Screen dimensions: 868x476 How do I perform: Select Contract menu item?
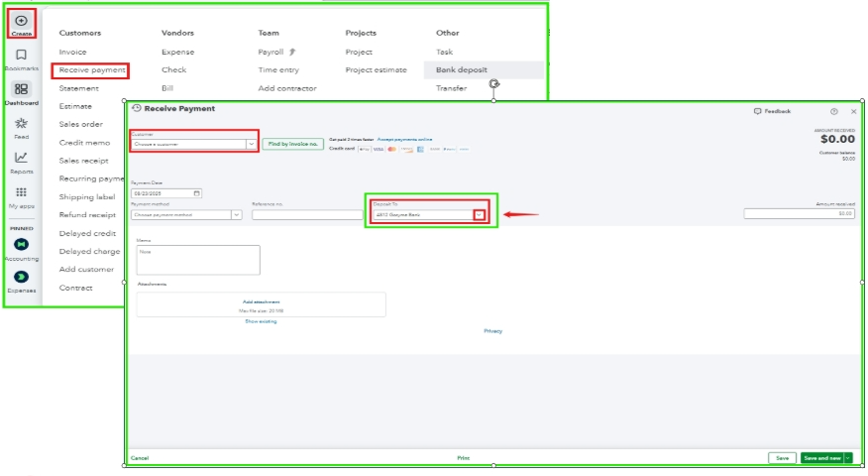[x=75, y=289]
